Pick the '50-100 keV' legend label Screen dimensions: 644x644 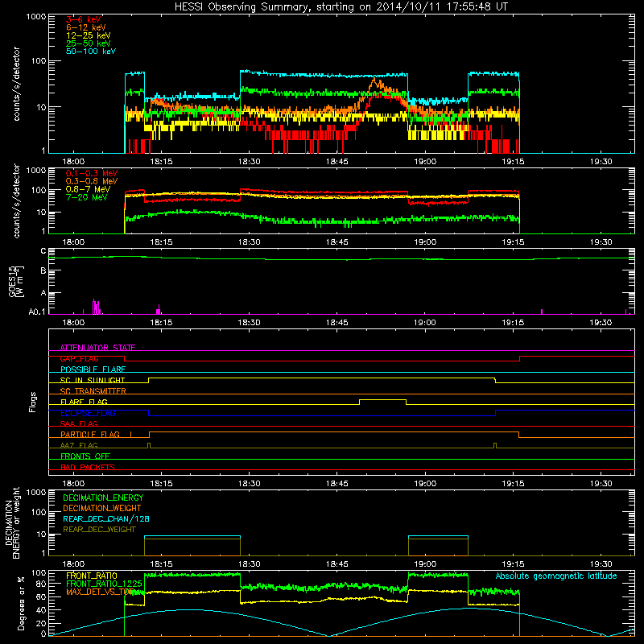[x=91, y=52]
